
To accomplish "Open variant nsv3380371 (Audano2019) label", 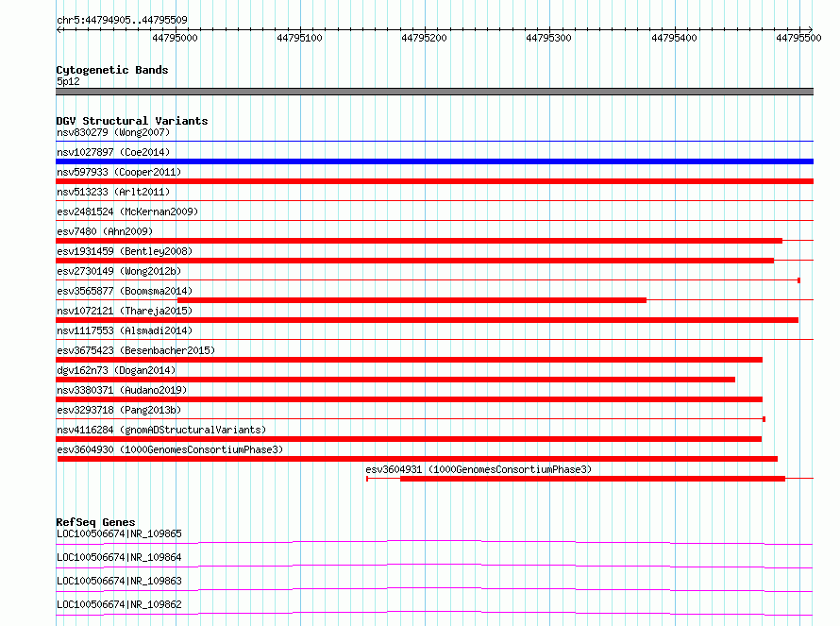I will pos(122,390).
